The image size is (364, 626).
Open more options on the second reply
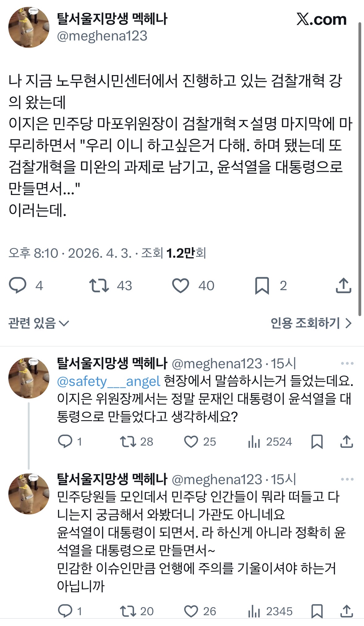click(347, 479)
